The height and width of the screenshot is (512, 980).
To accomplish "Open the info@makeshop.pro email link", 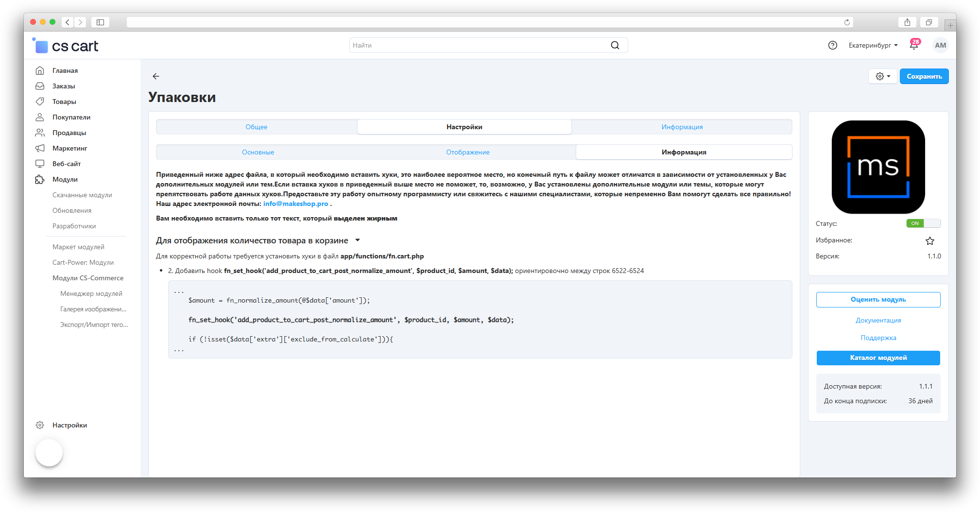I will (295, 204).
